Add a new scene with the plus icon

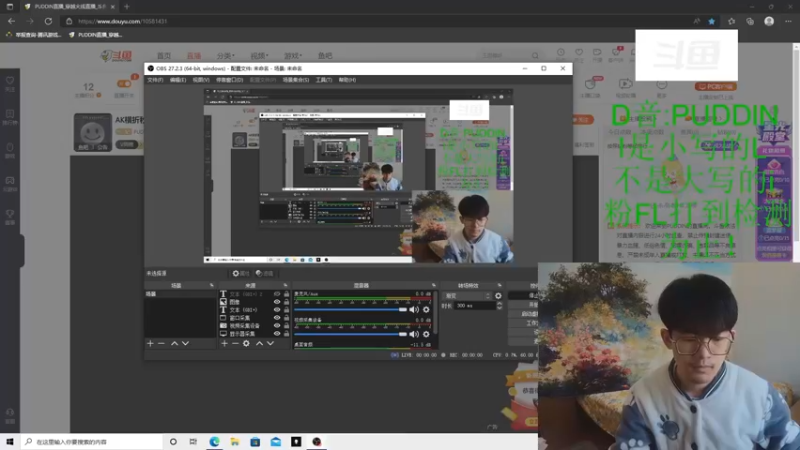[150, 343]
